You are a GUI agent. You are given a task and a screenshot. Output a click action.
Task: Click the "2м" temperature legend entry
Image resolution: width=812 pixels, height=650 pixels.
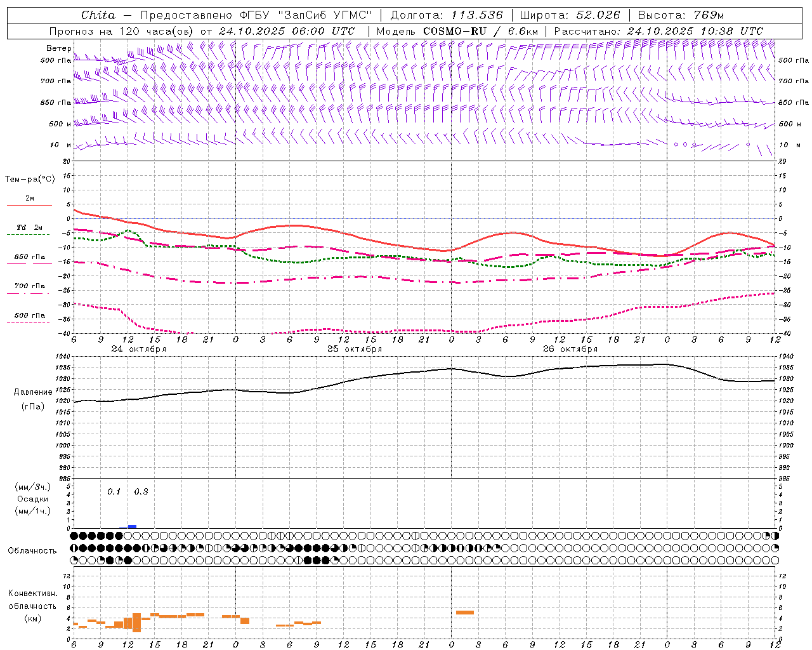(x=30, y=199)
